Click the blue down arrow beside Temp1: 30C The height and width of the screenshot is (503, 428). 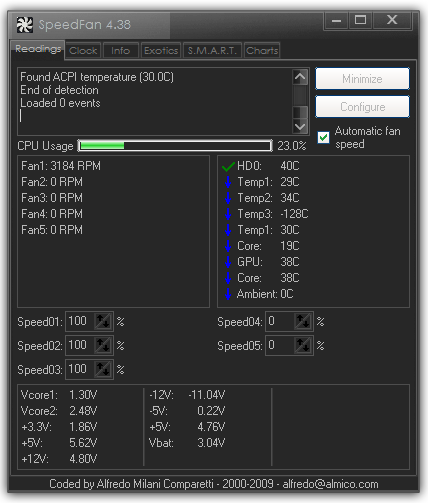(x=228, y=230)
